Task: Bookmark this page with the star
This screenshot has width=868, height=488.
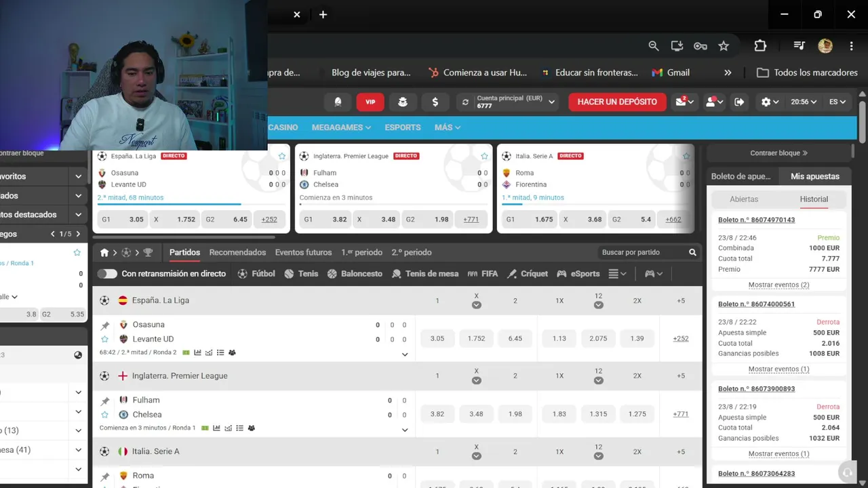Action: (724, 46)
